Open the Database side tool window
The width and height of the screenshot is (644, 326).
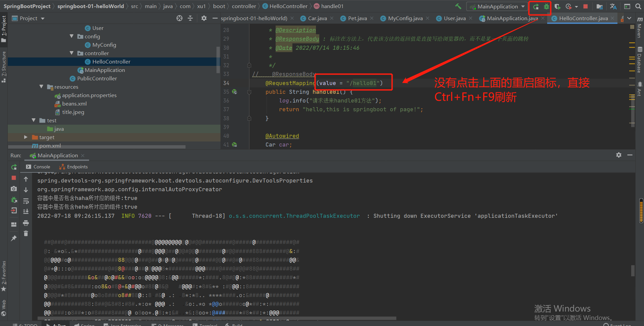(x=640, y=60)
